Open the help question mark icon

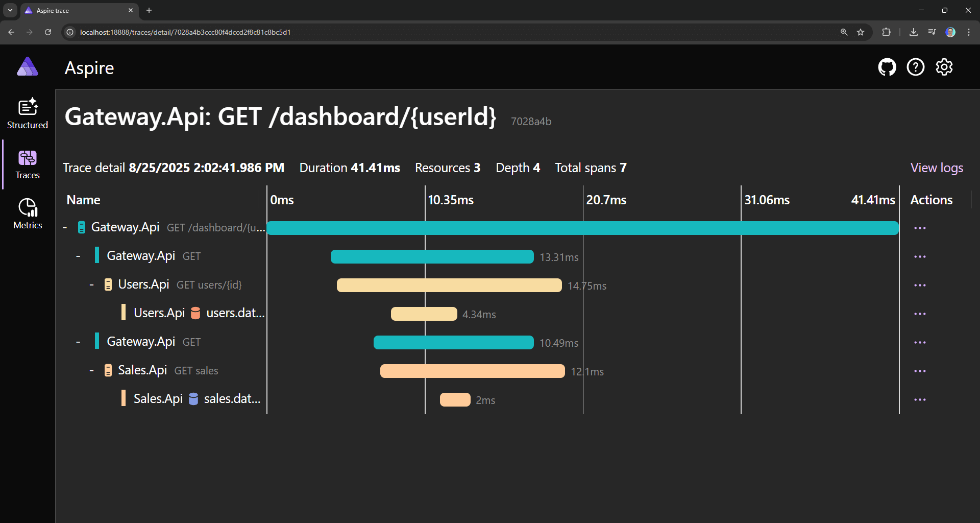point(916,67)
